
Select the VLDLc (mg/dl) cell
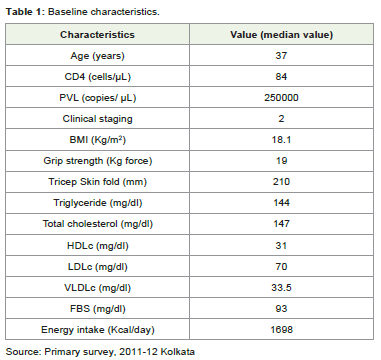pyautogui.click(x=97, y=288)
